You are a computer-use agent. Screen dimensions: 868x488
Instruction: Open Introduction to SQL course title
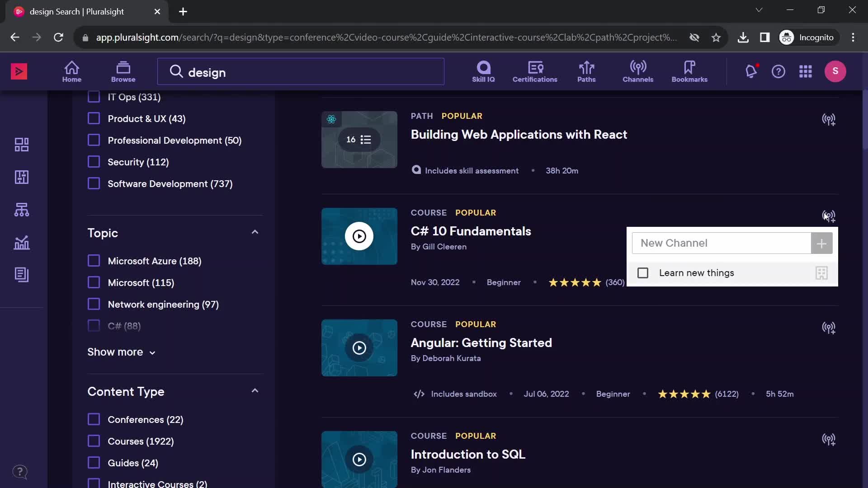tap(468, 455)
